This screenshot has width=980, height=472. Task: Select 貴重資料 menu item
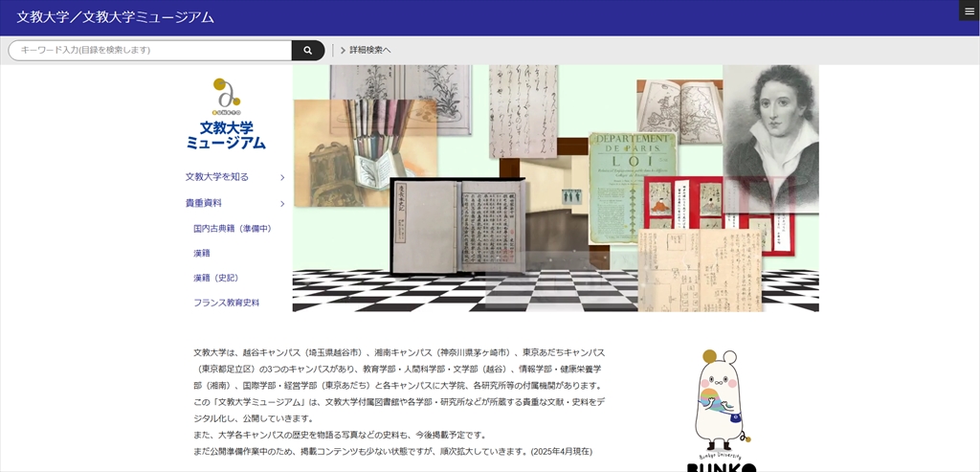pos(204,203)
